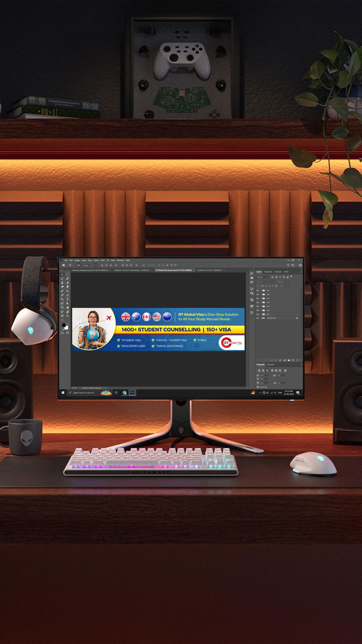362x644 pixels.
Task: Open the Normal blend mode dropdown
Action: [x=266, y=281]
